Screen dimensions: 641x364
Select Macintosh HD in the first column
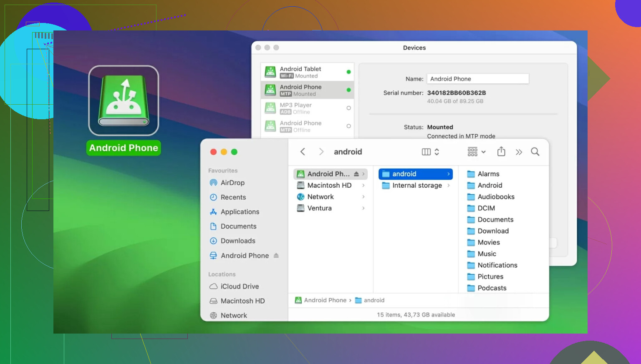329,186
